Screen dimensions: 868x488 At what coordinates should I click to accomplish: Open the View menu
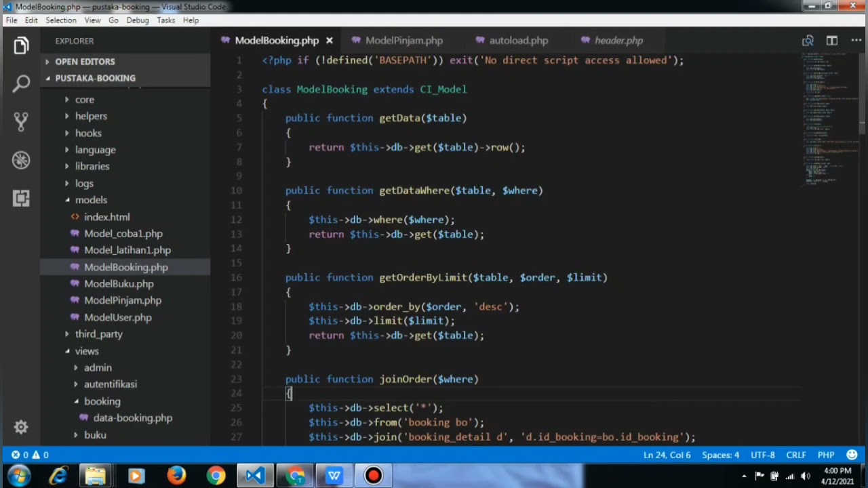coord(92,20)
